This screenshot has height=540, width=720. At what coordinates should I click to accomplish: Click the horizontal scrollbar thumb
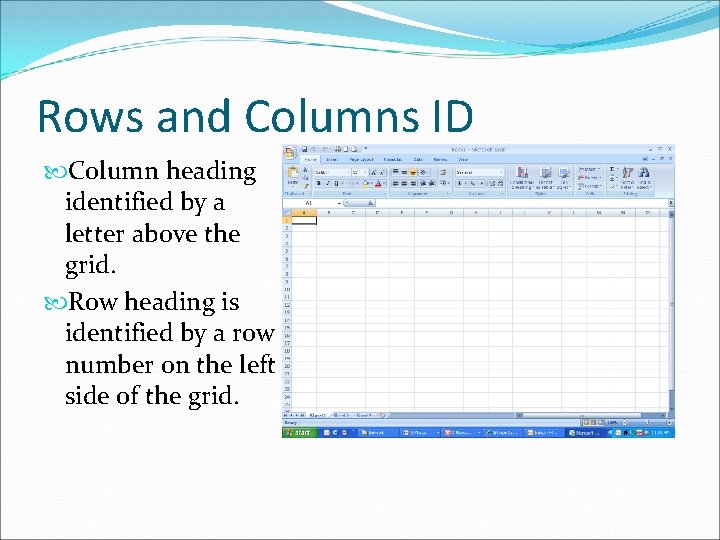[582, 415]
